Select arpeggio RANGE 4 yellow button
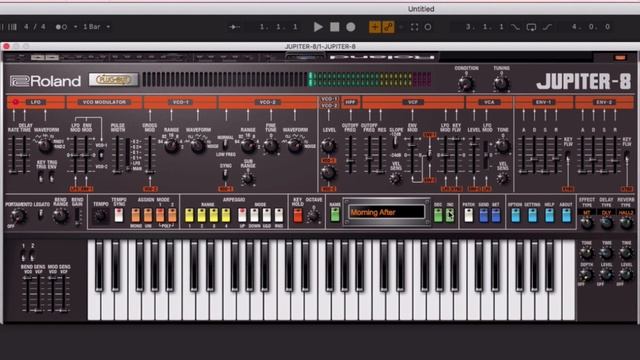The image size is (640, 360). [x=226, y=215]
